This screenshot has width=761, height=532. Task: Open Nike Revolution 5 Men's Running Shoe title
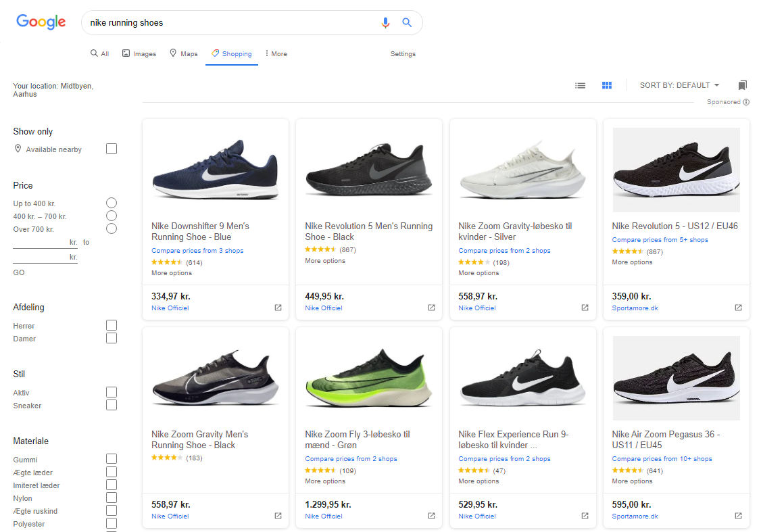(369, 232)
